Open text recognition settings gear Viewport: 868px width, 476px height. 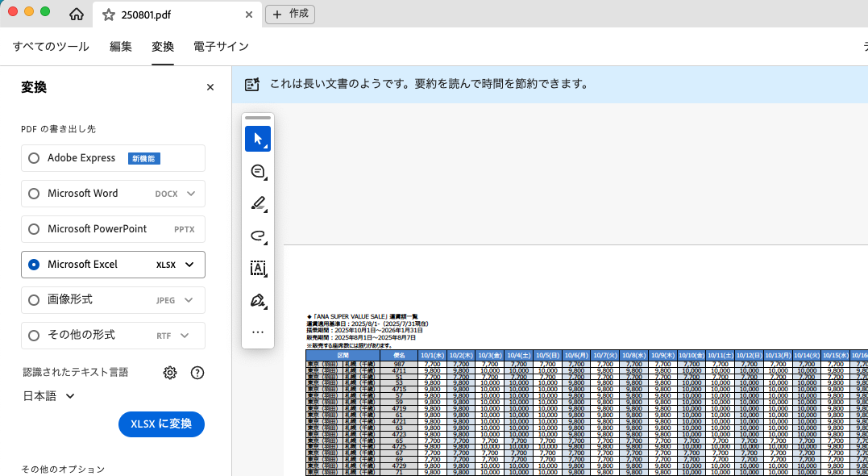pos(170,373)
